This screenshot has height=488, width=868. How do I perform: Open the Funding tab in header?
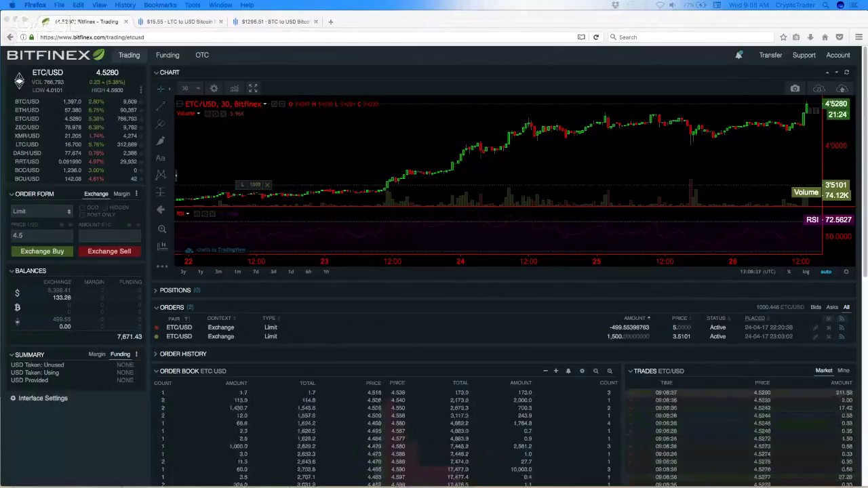pyautogui.click(x=167, y=55)
